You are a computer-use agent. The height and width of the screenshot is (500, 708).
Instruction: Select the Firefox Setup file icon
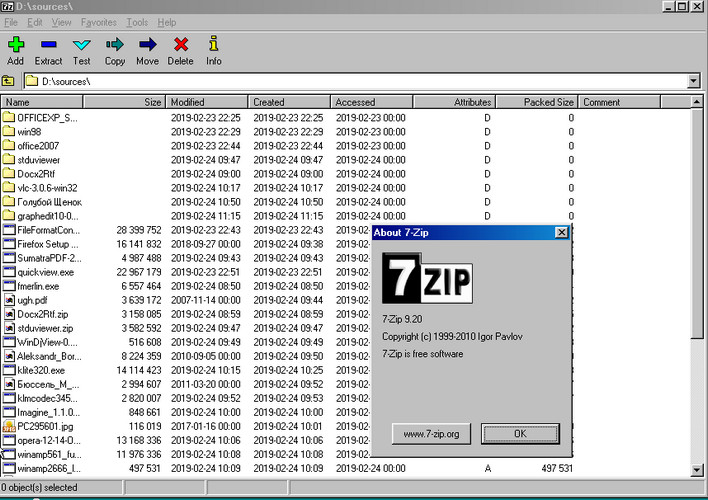tap(9, 244)
